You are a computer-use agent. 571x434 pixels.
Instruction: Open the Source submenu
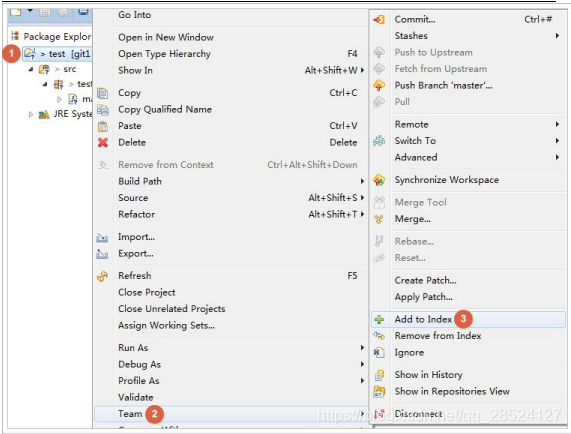(x=231, y=198)
